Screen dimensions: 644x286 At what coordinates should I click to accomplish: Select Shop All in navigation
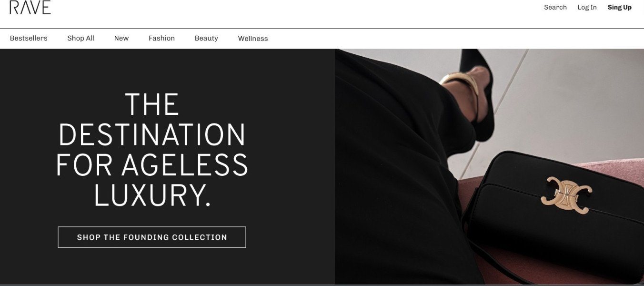tap(80, 38)
